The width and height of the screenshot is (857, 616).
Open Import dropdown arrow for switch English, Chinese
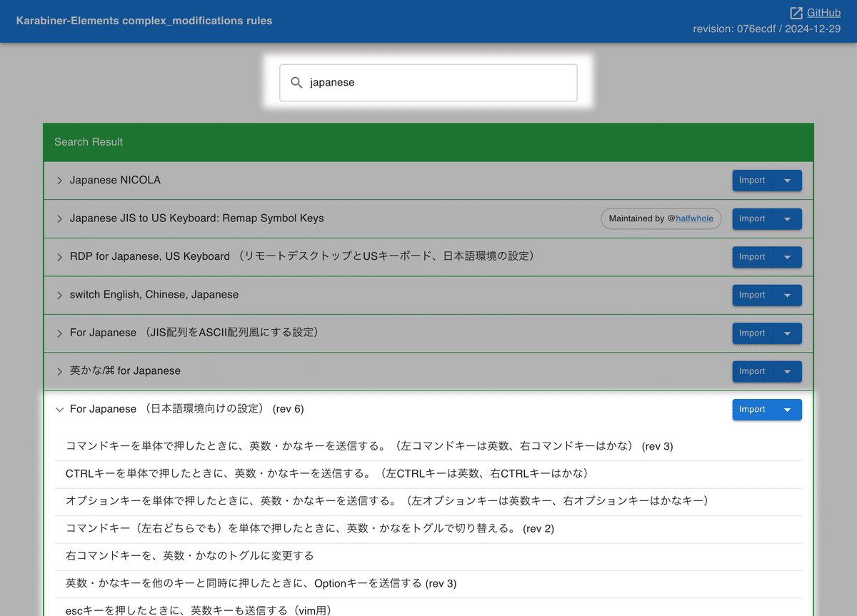pos(788,295)
